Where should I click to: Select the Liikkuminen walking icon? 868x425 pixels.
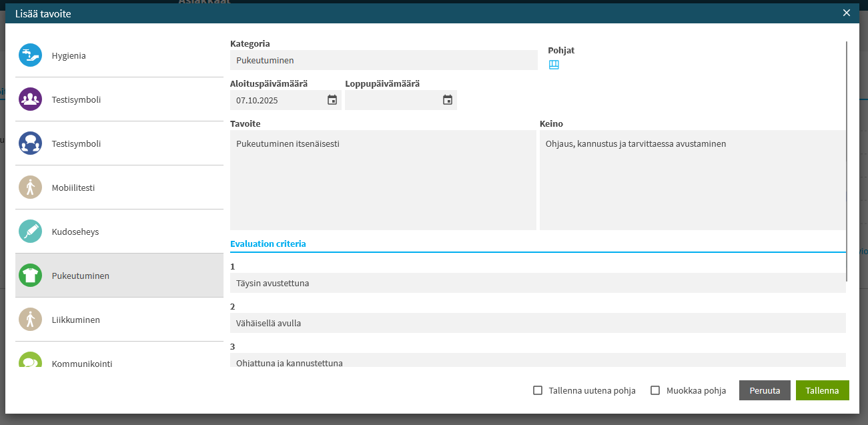pyautogui.click(x=30, y=320)
